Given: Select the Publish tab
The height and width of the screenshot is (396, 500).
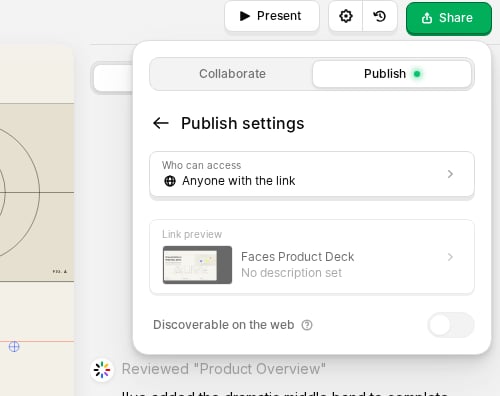Looking at the screenshot, I should (x=392, y=74).
